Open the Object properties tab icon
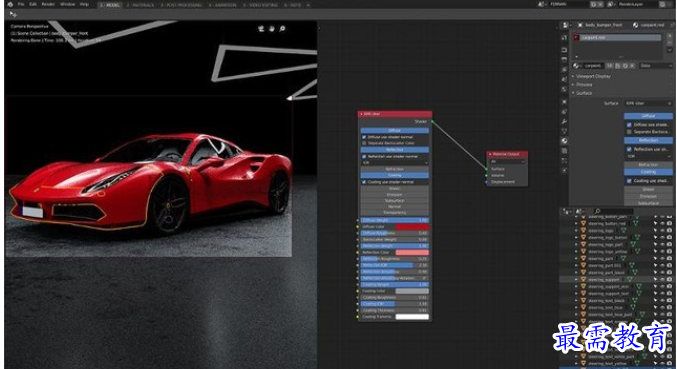 click(564, 102)
